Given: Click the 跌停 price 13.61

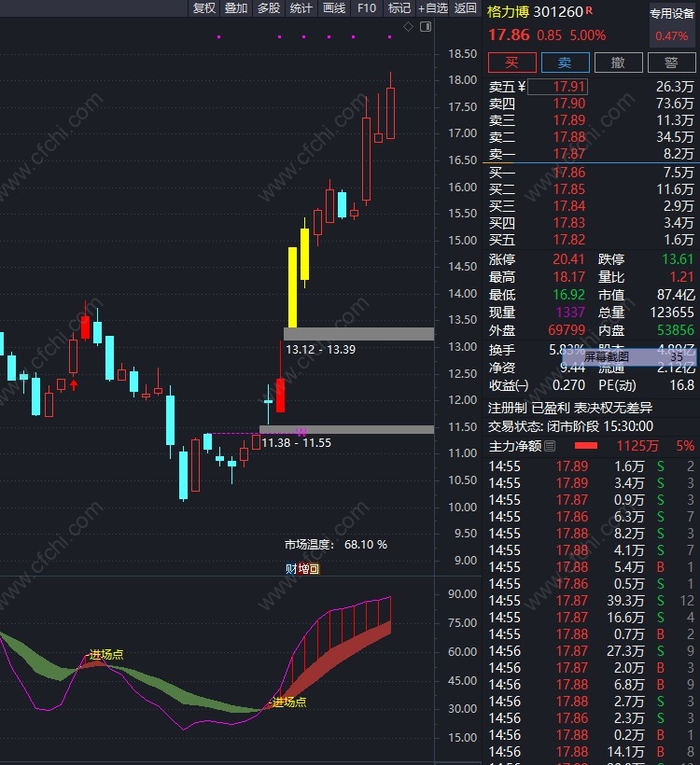Looking at the screenshot, I should coord(678,259).
